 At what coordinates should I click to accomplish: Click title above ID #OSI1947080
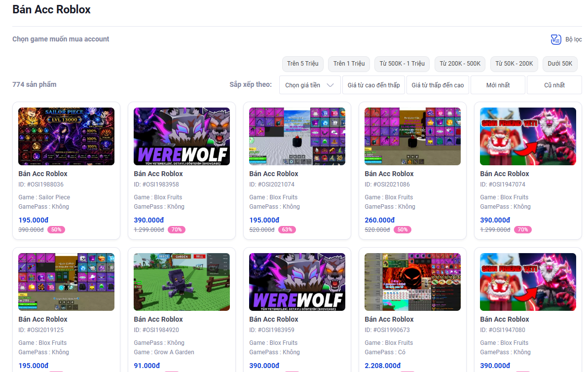[504, 319]
